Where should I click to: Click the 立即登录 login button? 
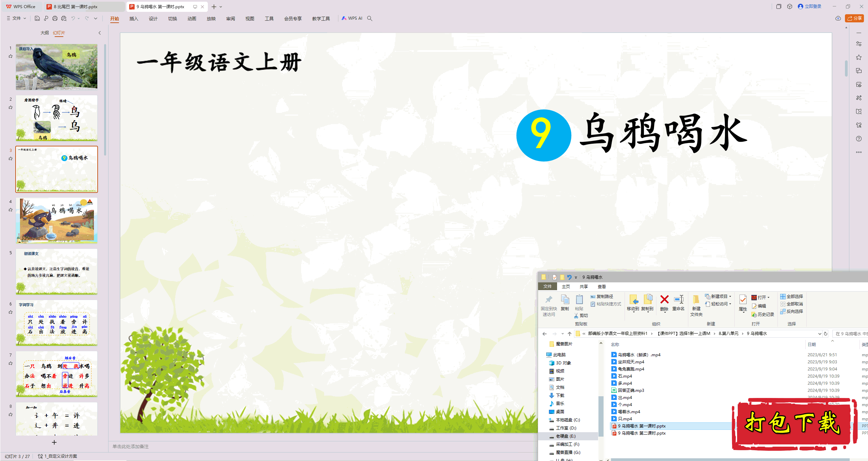click(810, 6)
